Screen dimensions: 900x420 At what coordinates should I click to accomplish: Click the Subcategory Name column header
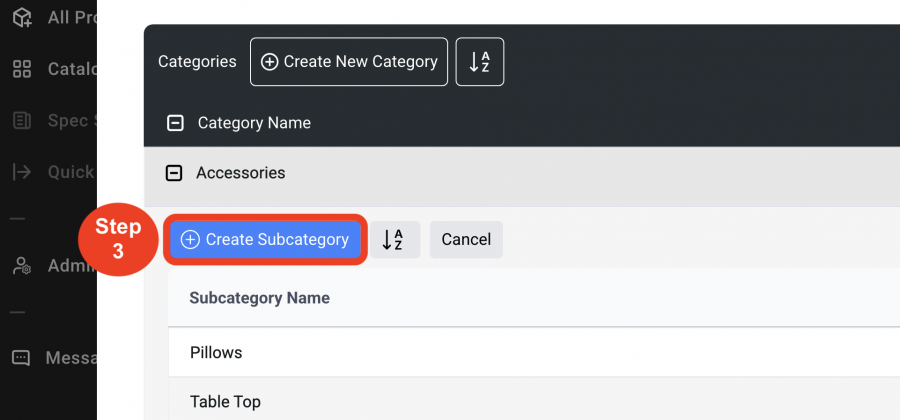259,298
